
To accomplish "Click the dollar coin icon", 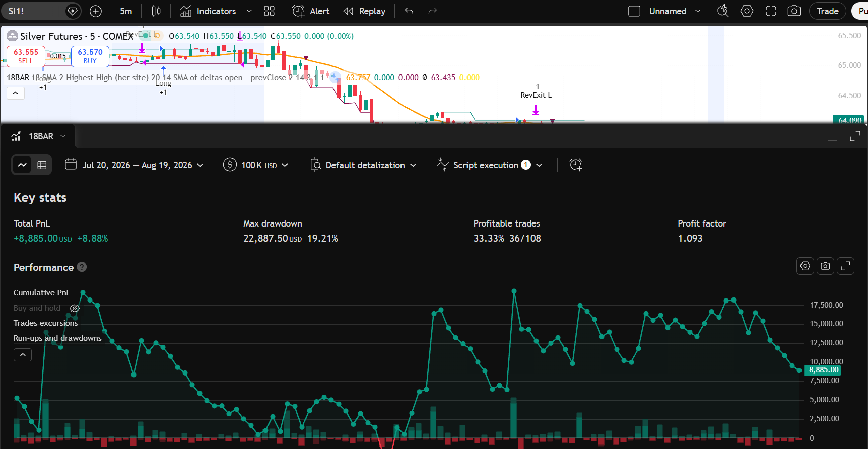I will (230, 165).
